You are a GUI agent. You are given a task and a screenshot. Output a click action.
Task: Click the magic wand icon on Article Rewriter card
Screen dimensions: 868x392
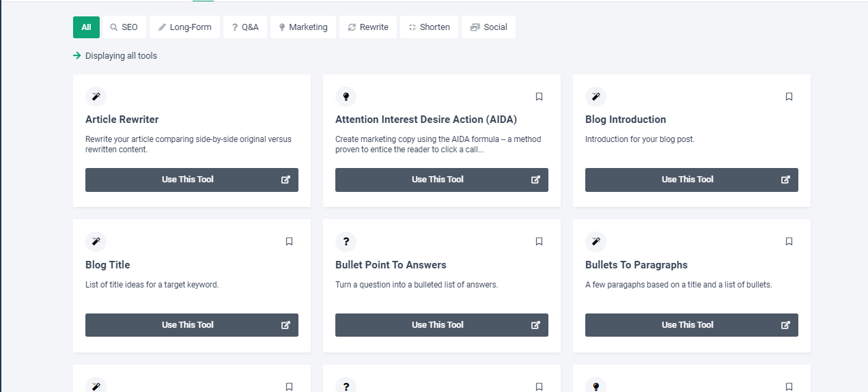pos(96,97)
